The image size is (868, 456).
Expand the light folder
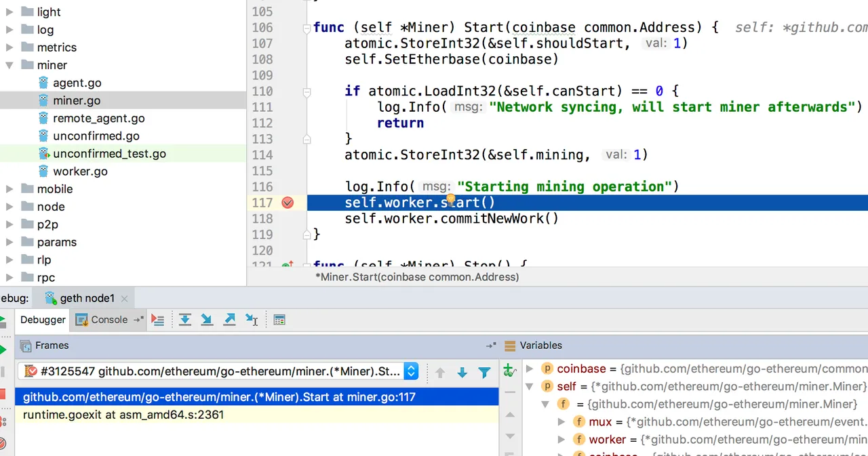9,12
